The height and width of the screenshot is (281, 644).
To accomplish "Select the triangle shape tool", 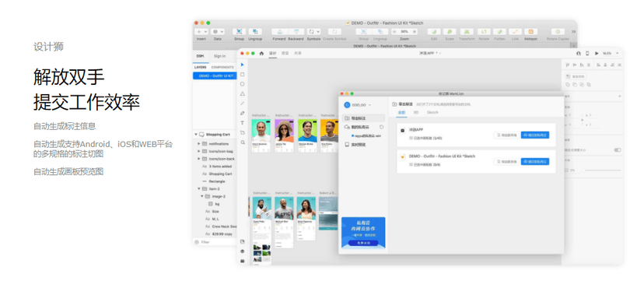I will [243, 93].
